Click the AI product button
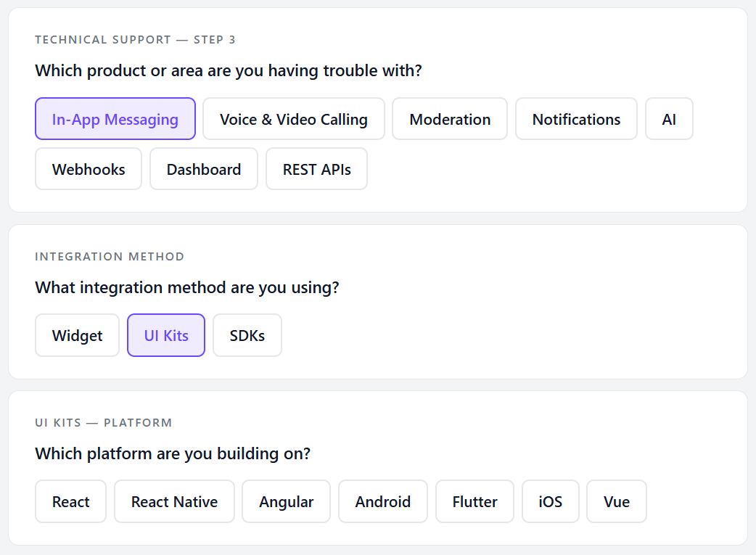The image size is (756, 555). point(669,119)
